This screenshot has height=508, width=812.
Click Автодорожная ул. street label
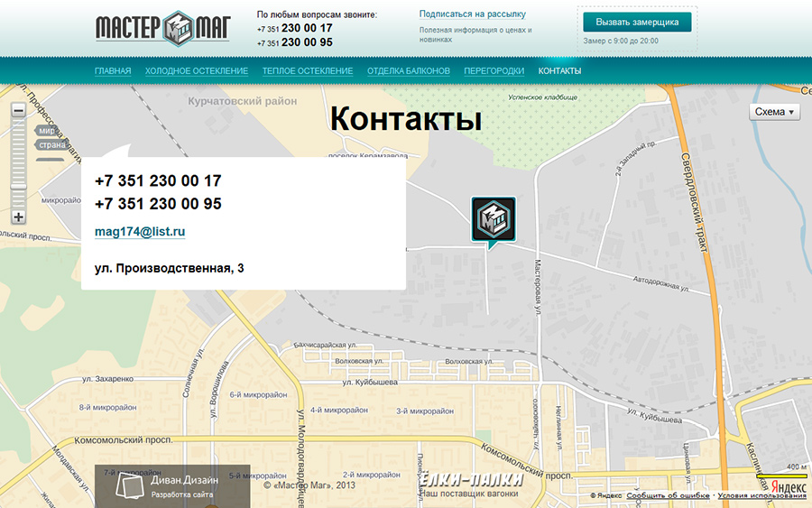tap(660, 283)
